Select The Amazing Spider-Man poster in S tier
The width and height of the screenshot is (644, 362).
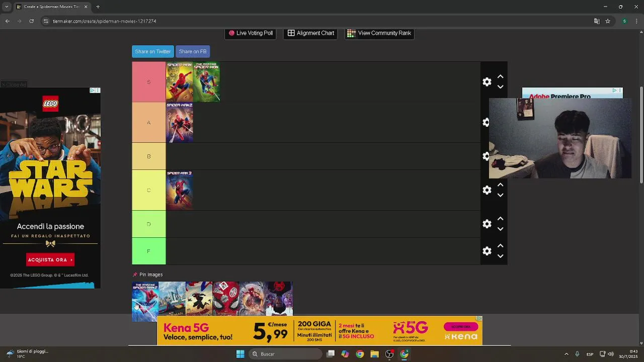click(x=206, y=81)
